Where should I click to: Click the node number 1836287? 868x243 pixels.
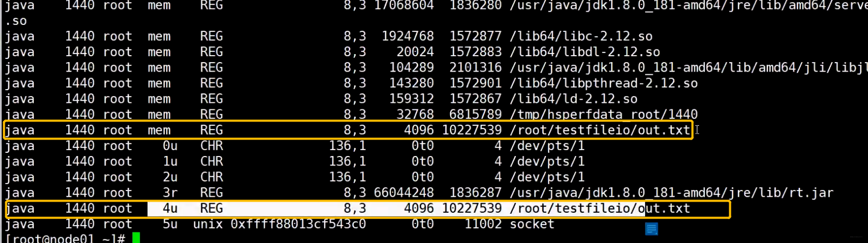tap(476, 193)
